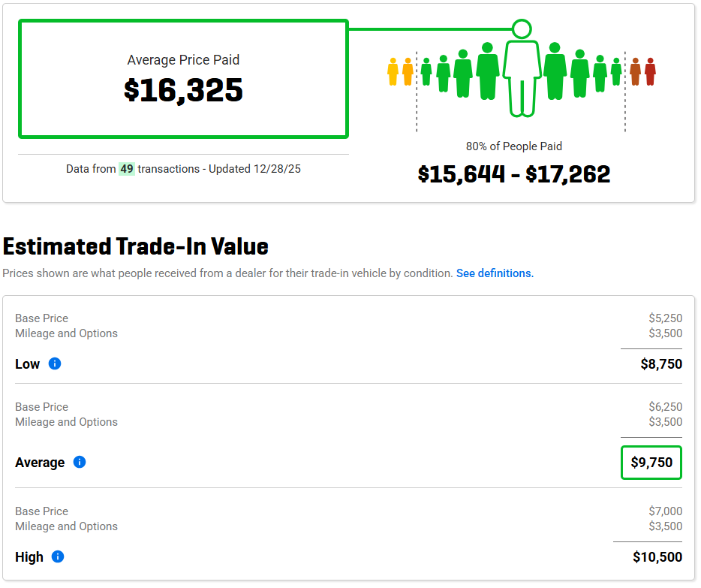Image resolution: width=701 pixels, height=588 pixels.
Task: Click the $10,500 High trade-in total
Action: click(657, 557)
